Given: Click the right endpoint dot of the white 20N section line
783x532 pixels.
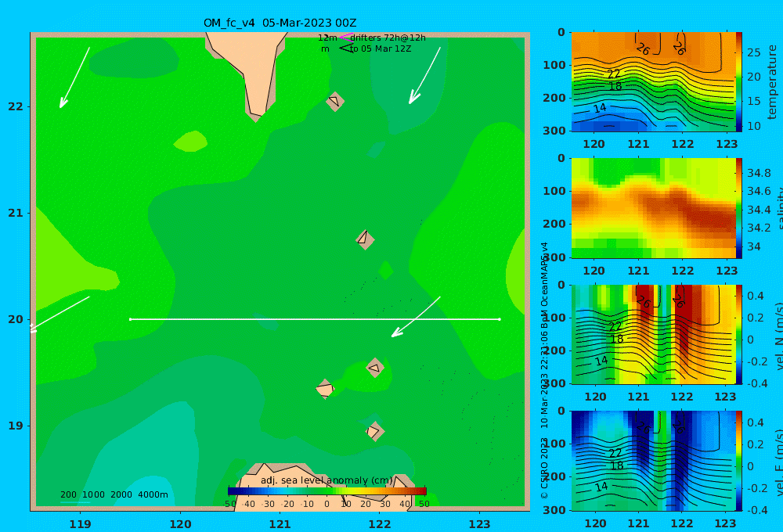Looking at the screenshot, I should coord(500,319).
